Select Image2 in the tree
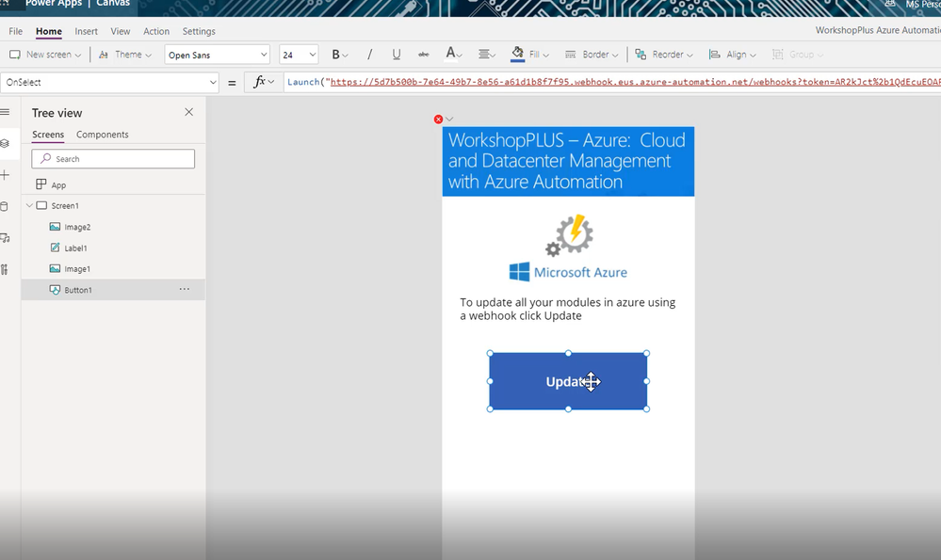This screenshot has height=560, width=941. [x=77, y=227]
